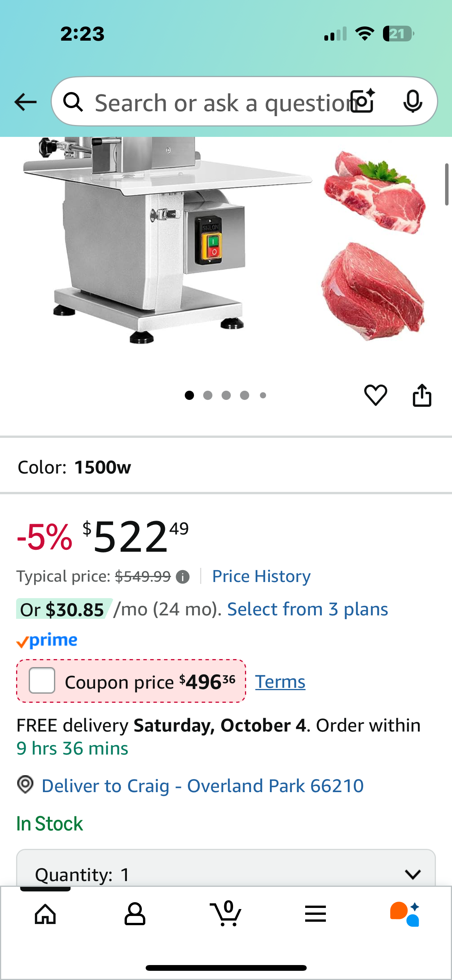The height and width of the screenshot is (980, 452).
Task: Tap the share icon
Action: coord(422,395)
